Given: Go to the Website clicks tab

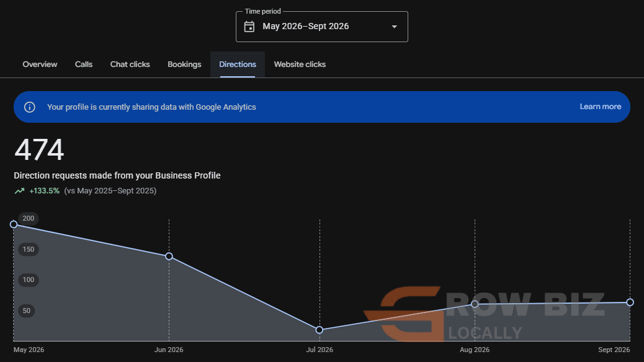Looking at the screenshot, I should pos(300,64).
